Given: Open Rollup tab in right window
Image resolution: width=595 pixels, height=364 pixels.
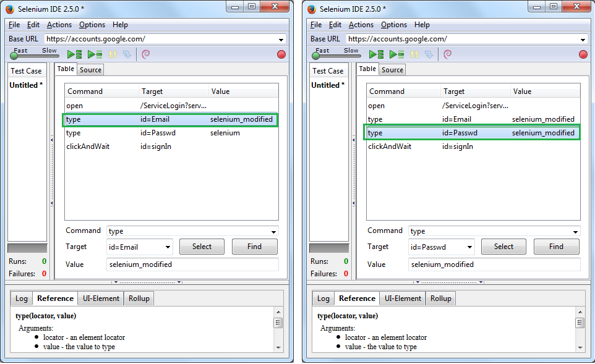Looking at the screenshot, I should click(x=440, y=298).
